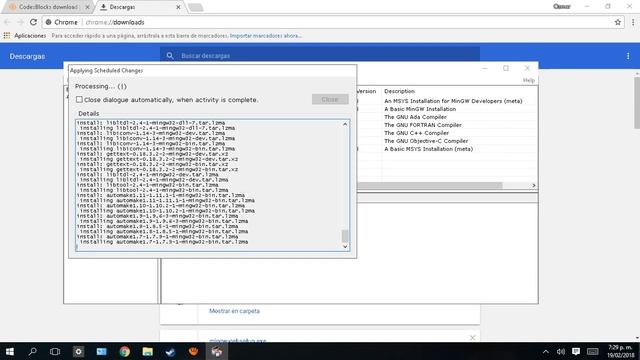Open Action Center notifications icon
640x360 pixels.
[576, 351]
